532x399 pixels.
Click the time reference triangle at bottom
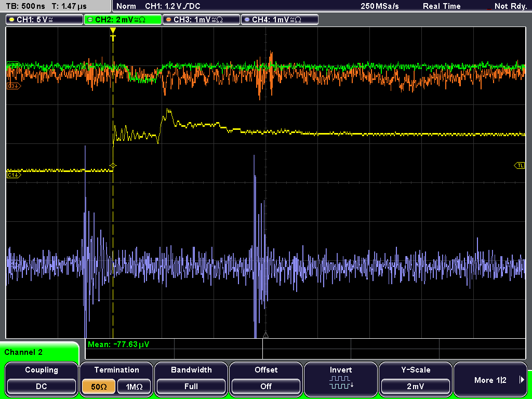click(x=265, y=335)
